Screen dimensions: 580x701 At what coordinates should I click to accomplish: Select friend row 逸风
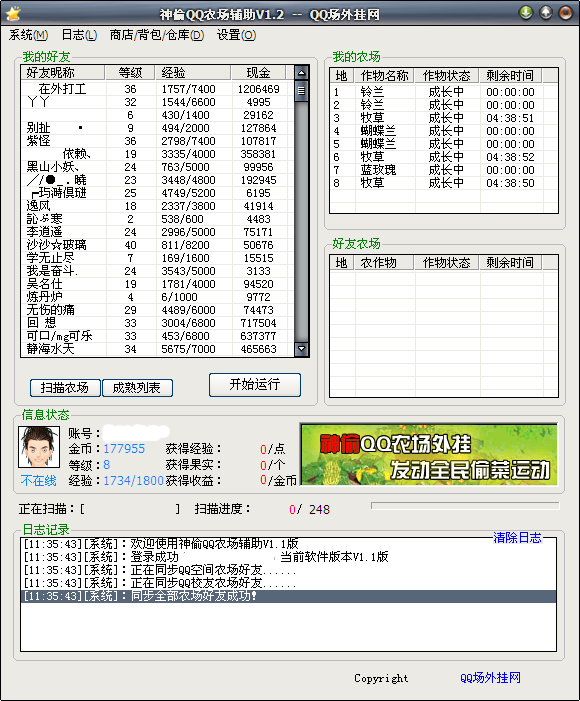click(x=157, y=206)
